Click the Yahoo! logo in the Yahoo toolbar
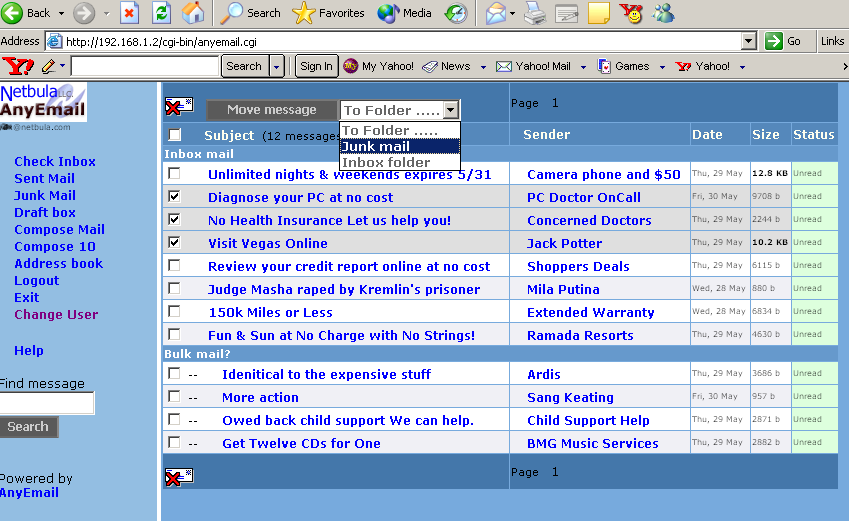This screenshot has height=521, width=849. [18, 66]
